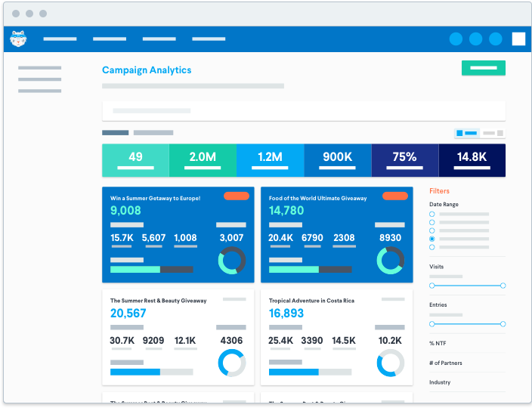532x408 pixels.
Task: Select the first Date Range radio option
Action: coord(432,214)
